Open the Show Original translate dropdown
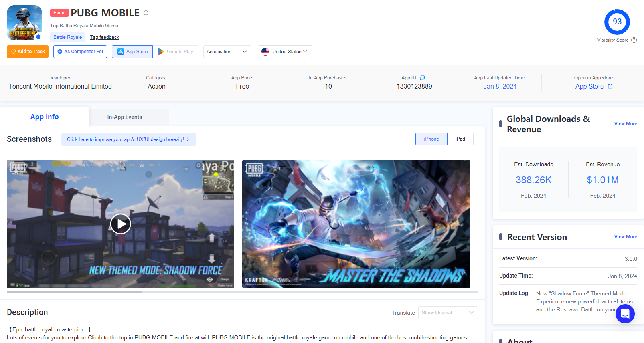 [448, 313]
